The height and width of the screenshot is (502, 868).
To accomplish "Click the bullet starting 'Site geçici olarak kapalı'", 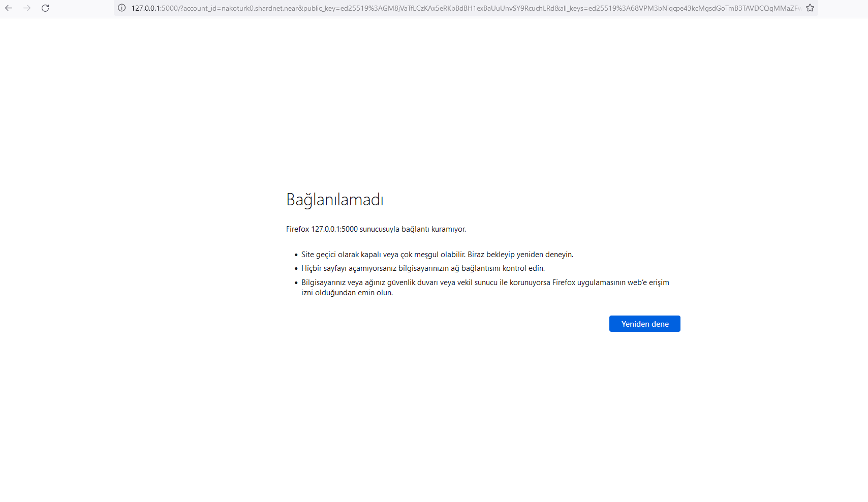I will pos(437,255).
